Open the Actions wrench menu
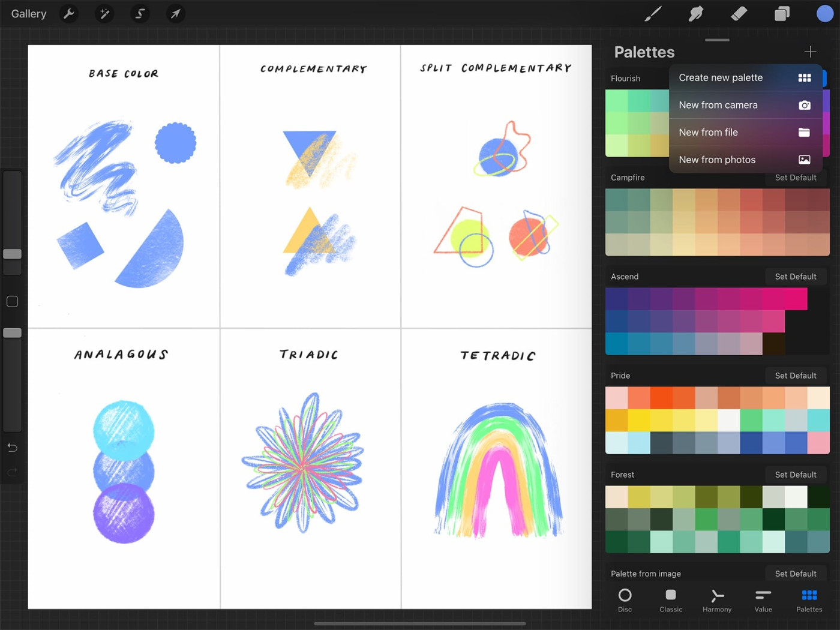Screen dimensions: 840x630 [x=70, y=13]
